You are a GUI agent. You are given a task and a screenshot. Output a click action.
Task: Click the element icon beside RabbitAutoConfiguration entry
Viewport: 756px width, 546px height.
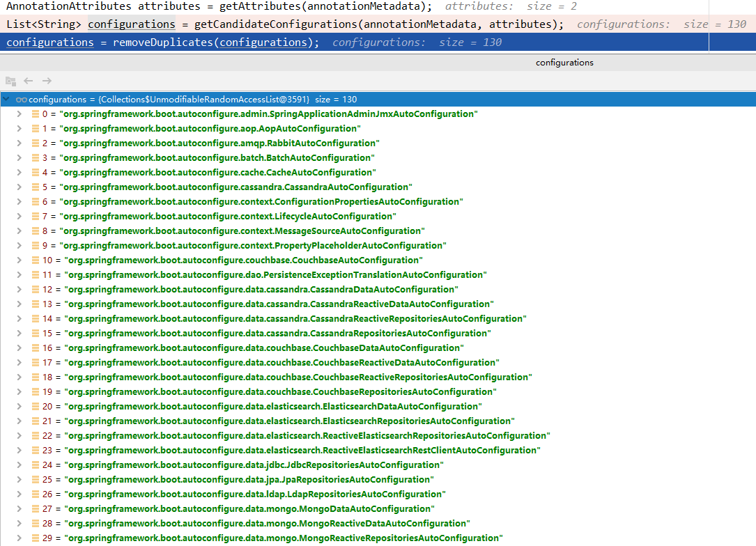[x=35, y=143]
